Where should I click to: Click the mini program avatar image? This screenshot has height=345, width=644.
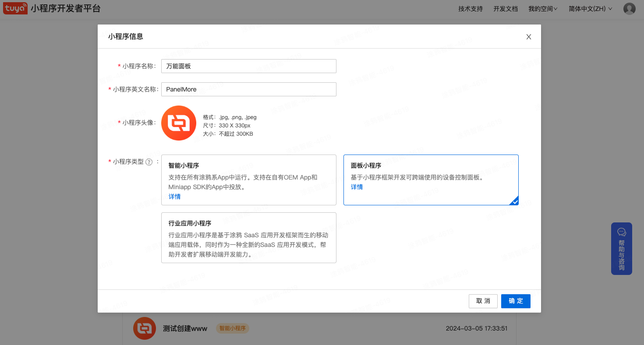[179, 123]
